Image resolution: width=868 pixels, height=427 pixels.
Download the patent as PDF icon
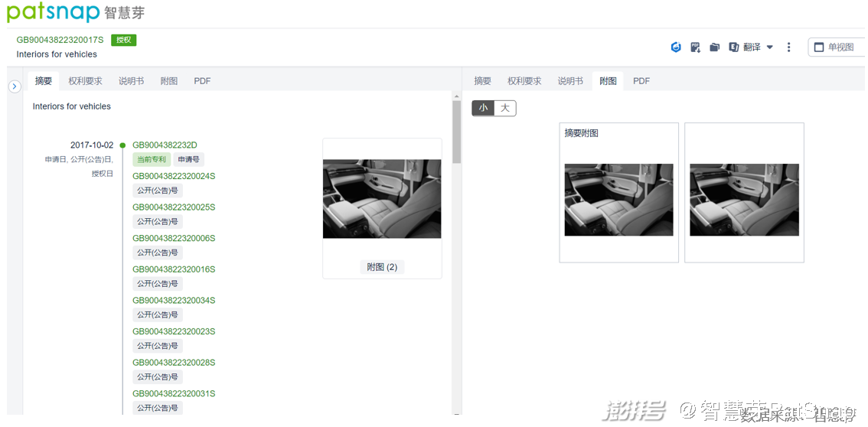pos(695,47)
